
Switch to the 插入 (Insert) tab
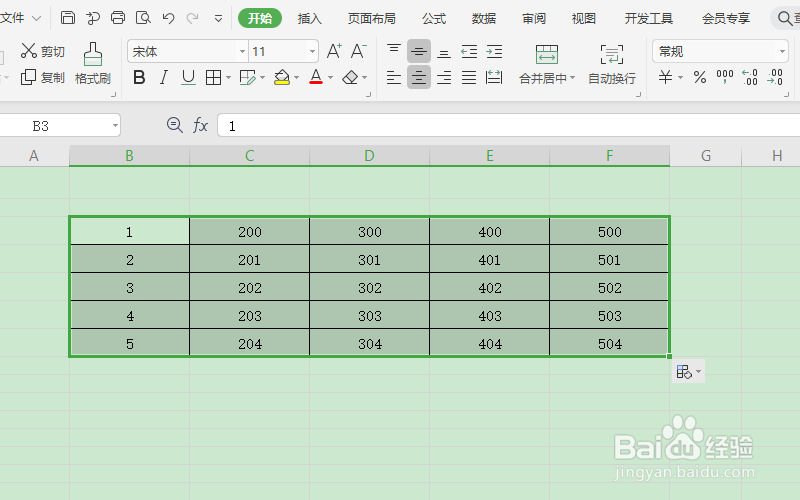coord(309,19)
